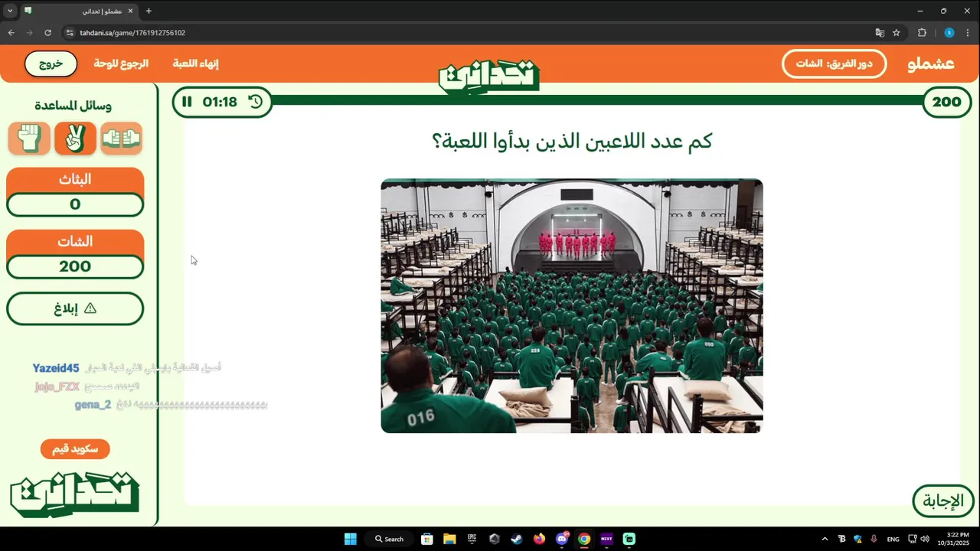Image resolution: width=980 pixels, height=551 pixels.
Task: Bookmark this page with star icon
Action: click(897, 33)
